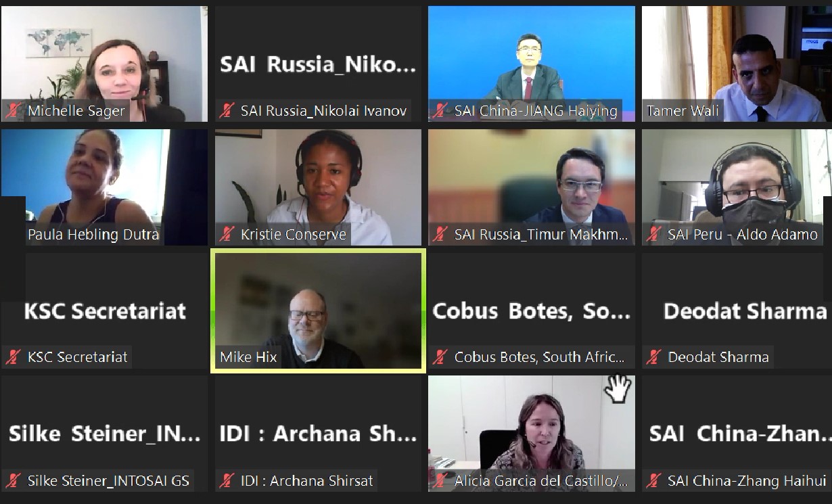Select Mike Hix's highlighted video tile
832x504 pixels.
point(318,311)
